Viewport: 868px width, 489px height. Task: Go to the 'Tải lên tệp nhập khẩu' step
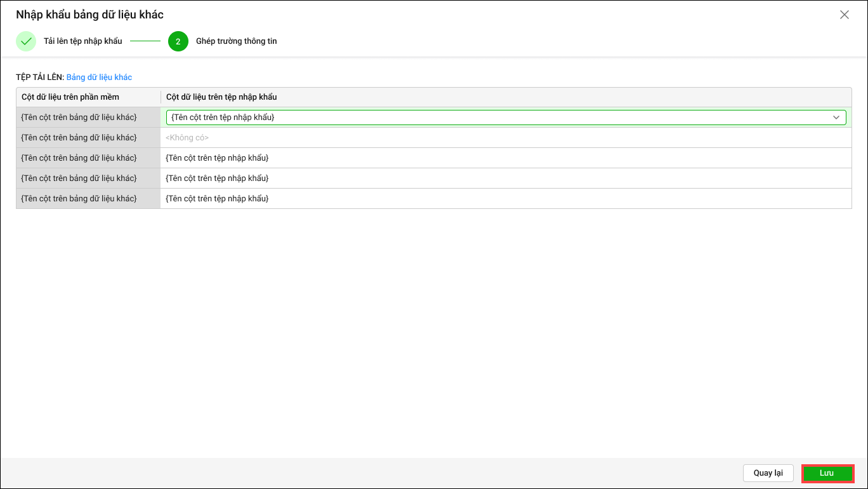[82, 41]
